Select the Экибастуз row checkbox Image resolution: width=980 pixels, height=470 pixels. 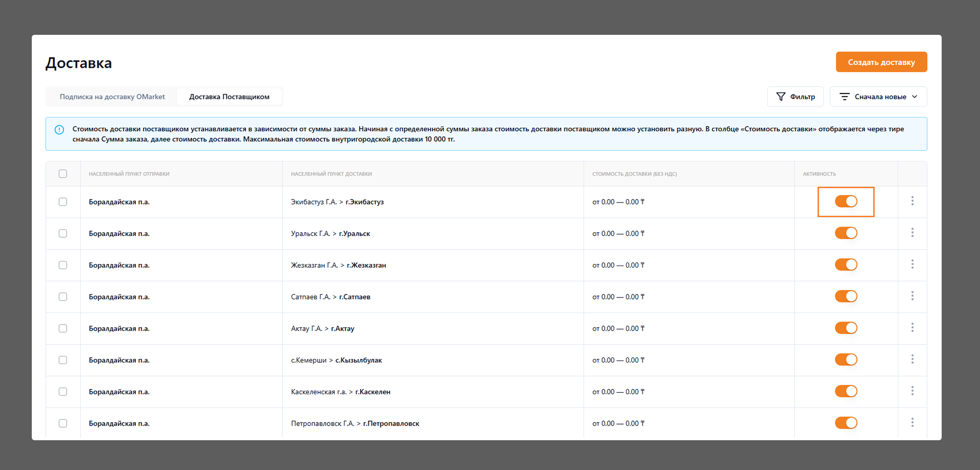pyautogui.click(x=63, y=201)
